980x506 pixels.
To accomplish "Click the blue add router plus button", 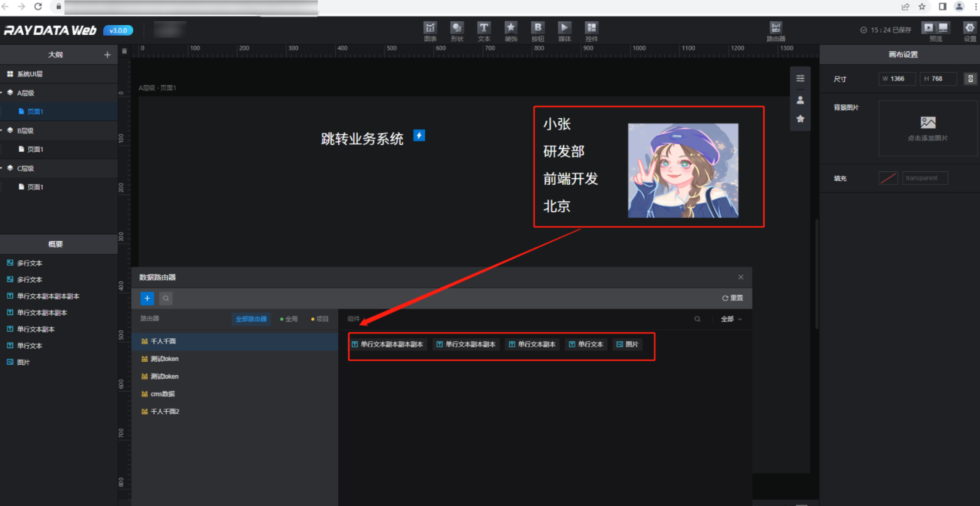I will (x=147, y=298).
